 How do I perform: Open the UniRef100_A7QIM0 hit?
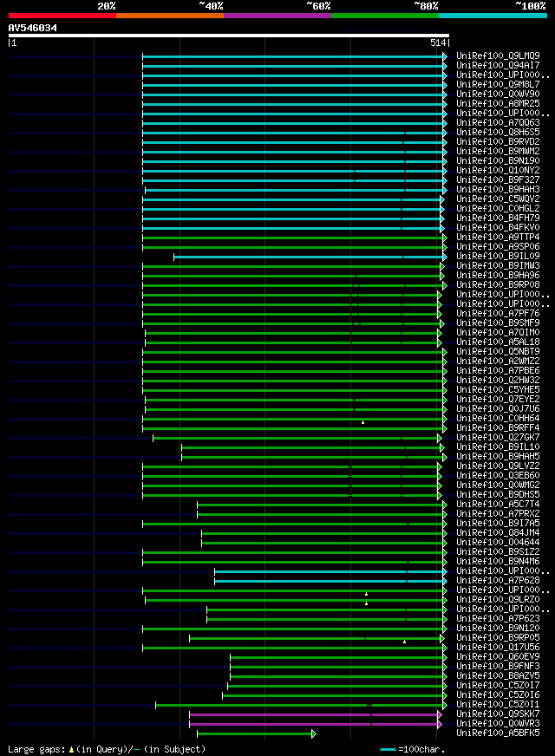(x=498, y=333)
